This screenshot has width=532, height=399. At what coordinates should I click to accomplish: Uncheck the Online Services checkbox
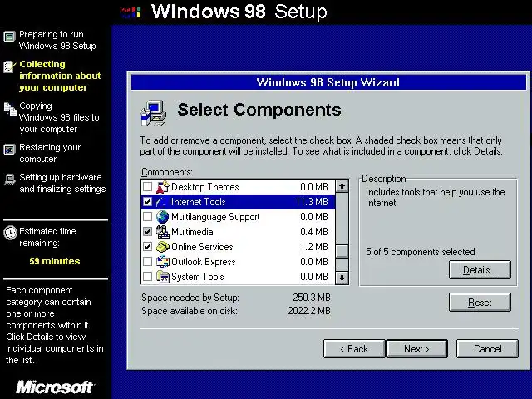click(148, 247)
